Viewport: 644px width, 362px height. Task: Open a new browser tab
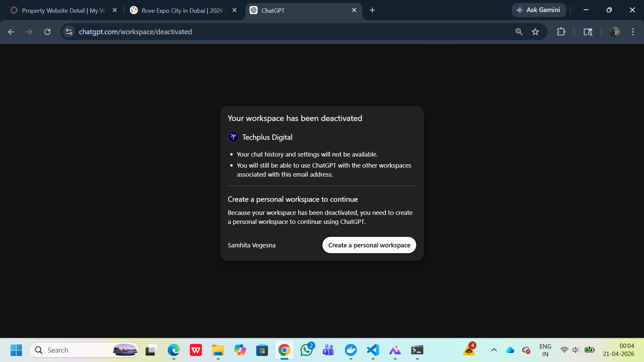372,10
